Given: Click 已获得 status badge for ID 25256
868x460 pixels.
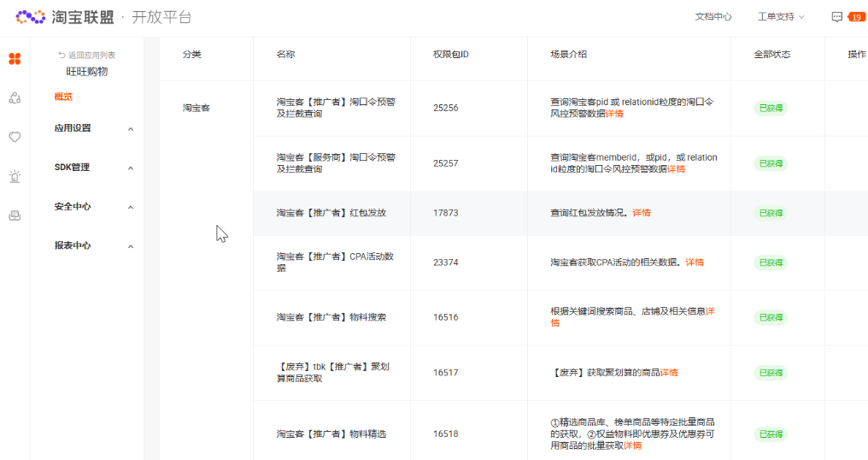Looking at the screenshot, I should (x=770, y=109).
